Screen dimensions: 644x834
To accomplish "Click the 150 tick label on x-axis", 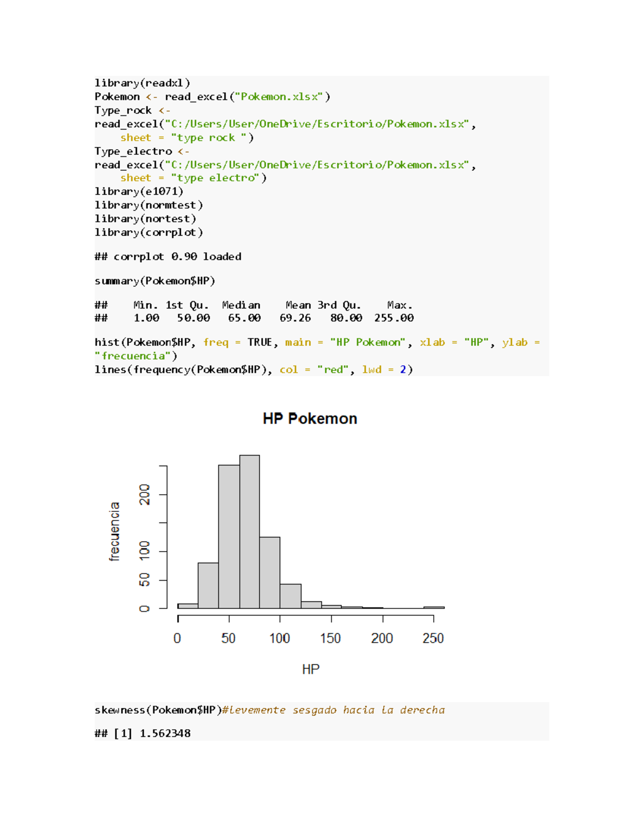I will pos(331,638).
